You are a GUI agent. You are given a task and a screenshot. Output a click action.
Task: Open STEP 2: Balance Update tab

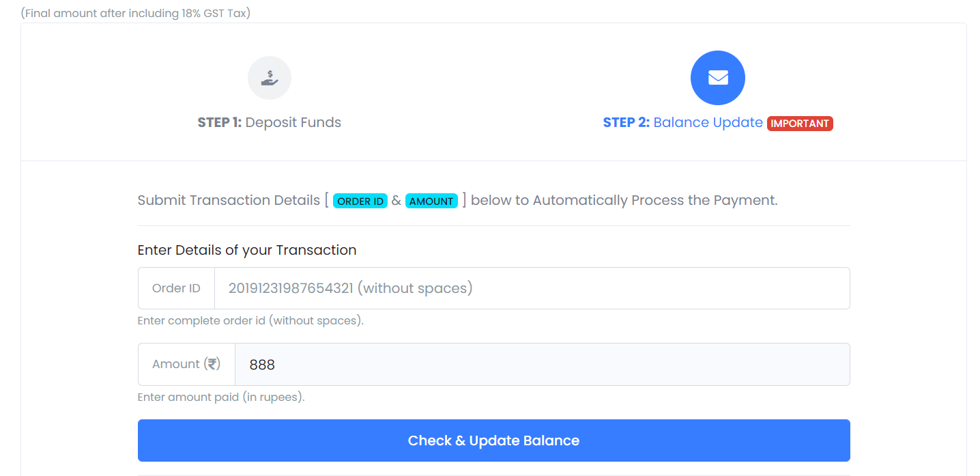(682, 122)
